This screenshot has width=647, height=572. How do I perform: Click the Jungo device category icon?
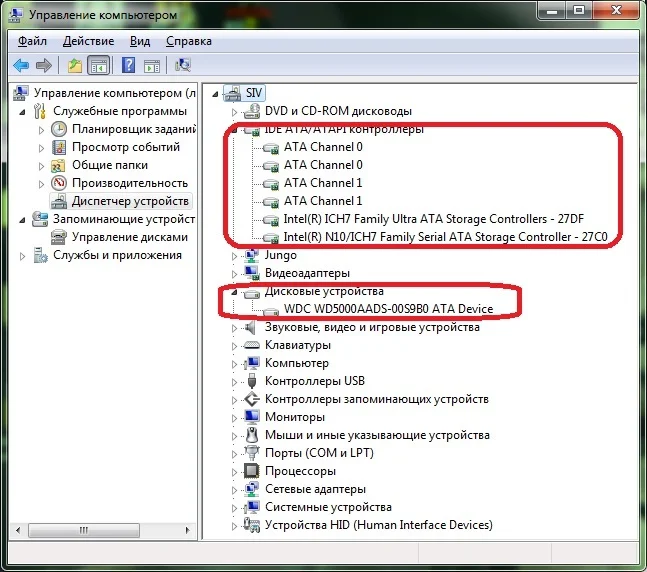[x=252, y=255]
